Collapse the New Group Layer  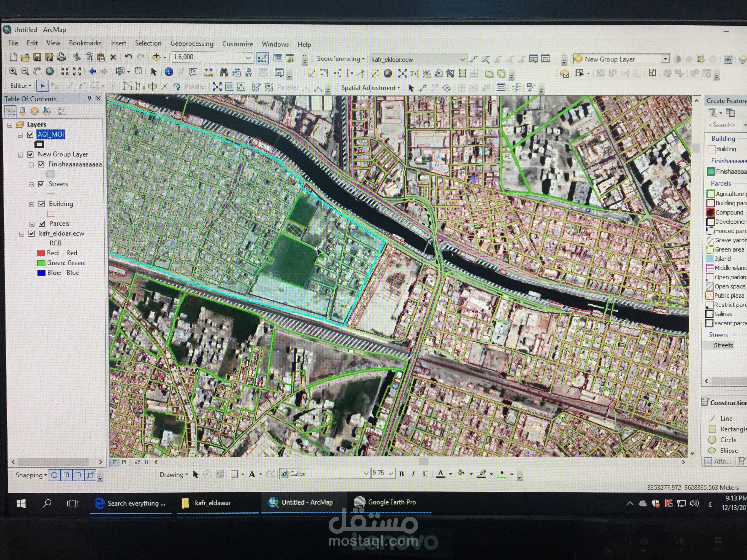point(21,155)
